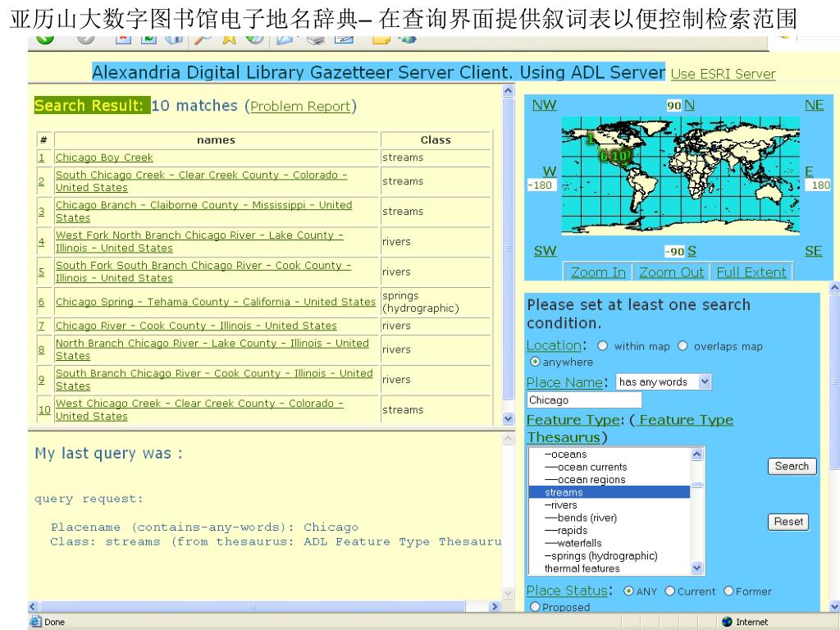Choose Former place status
Viewport: 840px width, 630px height.
728,591
